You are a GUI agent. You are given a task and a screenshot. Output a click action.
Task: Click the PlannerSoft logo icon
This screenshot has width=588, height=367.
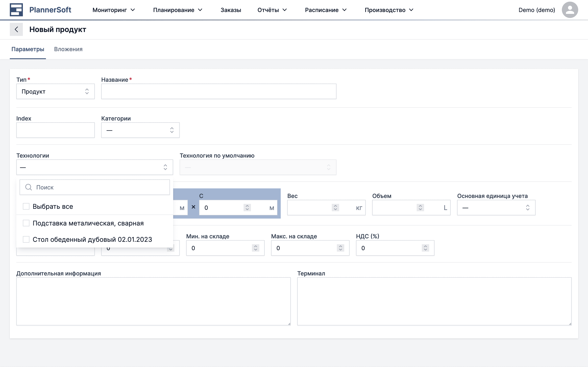click(16, 10)
